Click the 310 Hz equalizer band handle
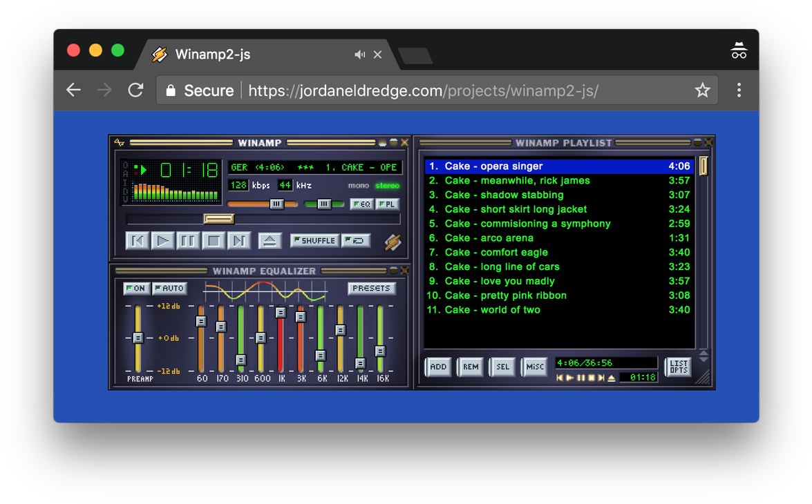Screen dimensions: 812x504 [x=240, y=360]
